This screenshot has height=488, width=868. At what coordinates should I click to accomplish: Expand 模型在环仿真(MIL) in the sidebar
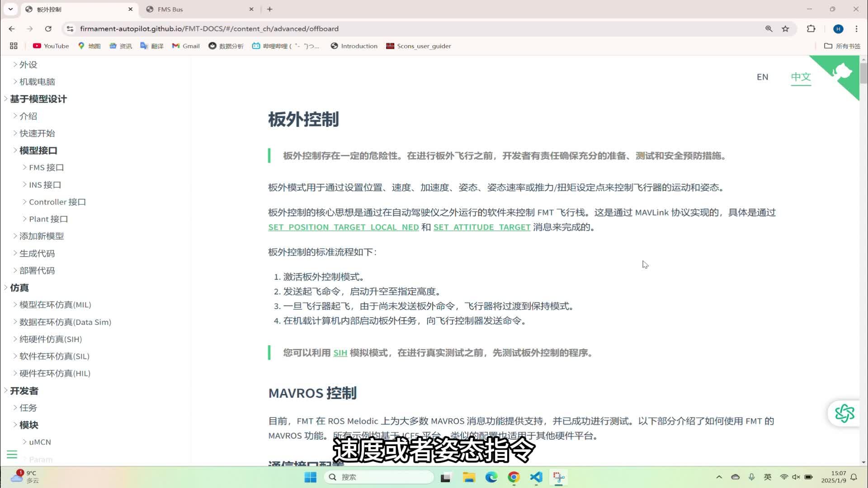click(x=54, y=305)
